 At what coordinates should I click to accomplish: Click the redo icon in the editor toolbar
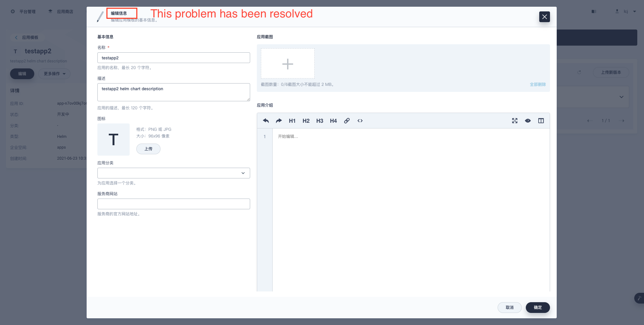coord(279,121)
